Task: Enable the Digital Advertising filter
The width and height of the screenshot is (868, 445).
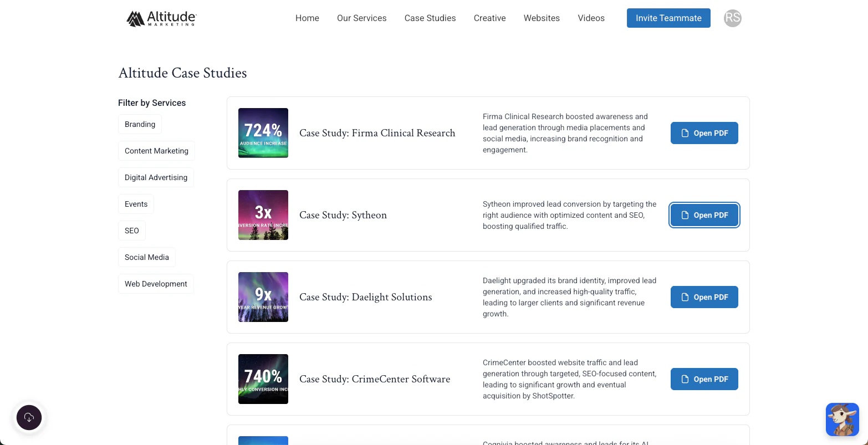Action: (156, 177)
